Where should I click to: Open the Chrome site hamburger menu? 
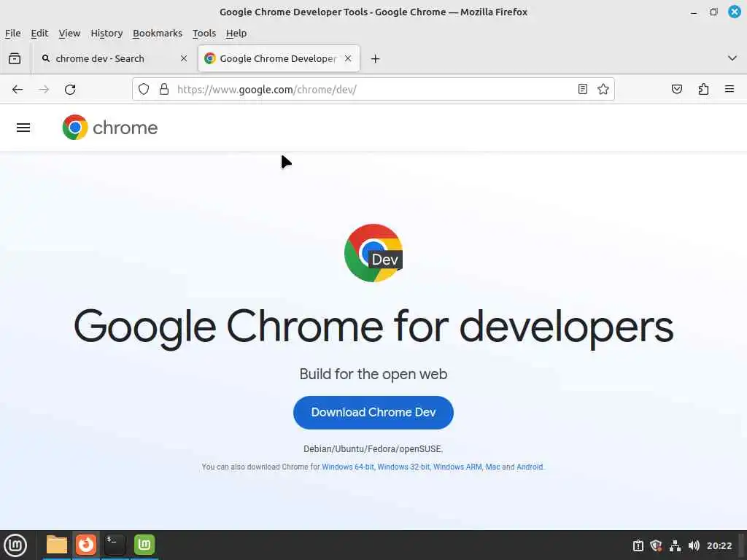[23, 128]
